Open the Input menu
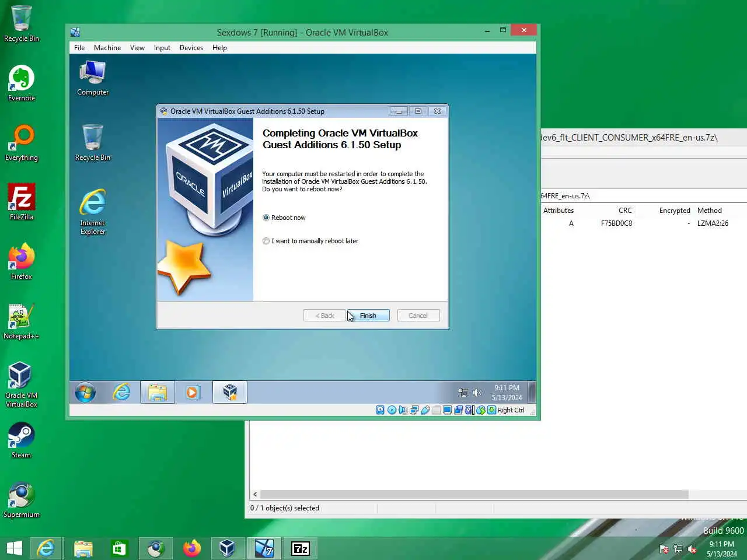This screenshot has height=560, width=747. coord(162,48)
